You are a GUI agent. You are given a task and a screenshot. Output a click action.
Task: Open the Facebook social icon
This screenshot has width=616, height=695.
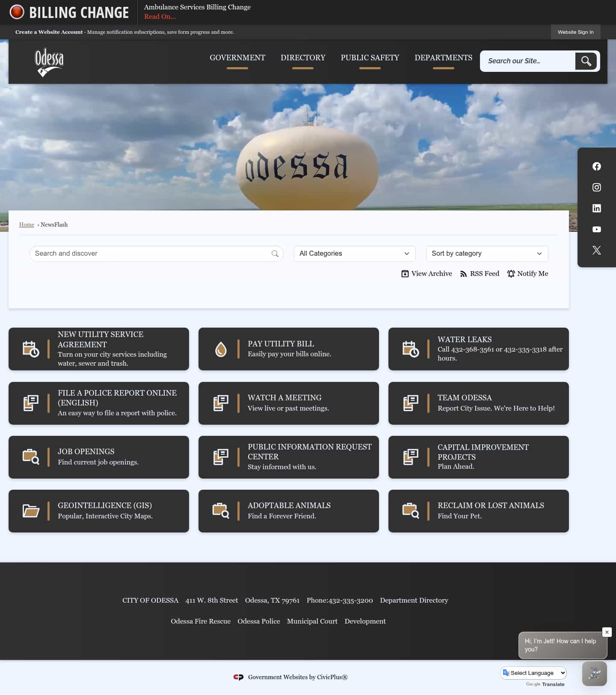tap(596, 166)
